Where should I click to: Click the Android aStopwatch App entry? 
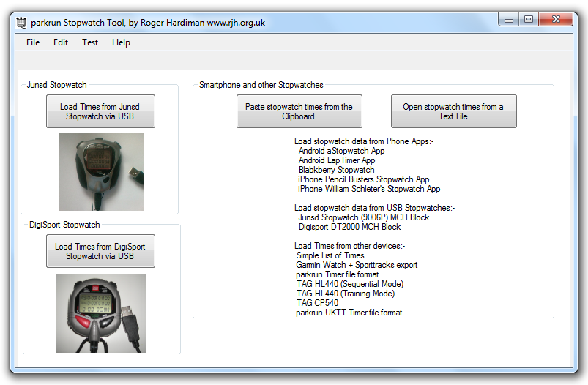[341, 151]
